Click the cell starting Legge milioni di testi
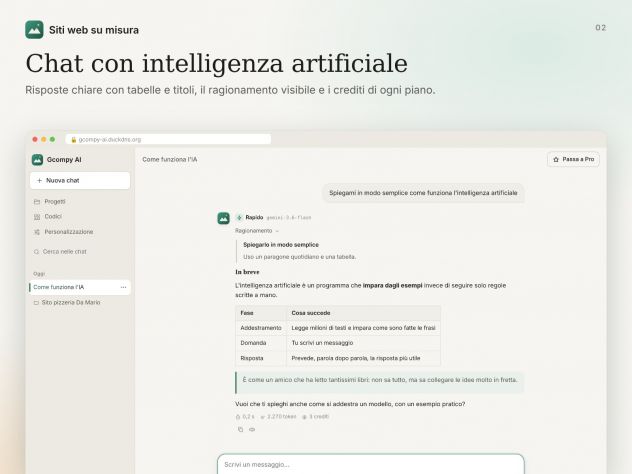Screen dimensions: 632x474 pyautogui.click(x=364, y=328)
